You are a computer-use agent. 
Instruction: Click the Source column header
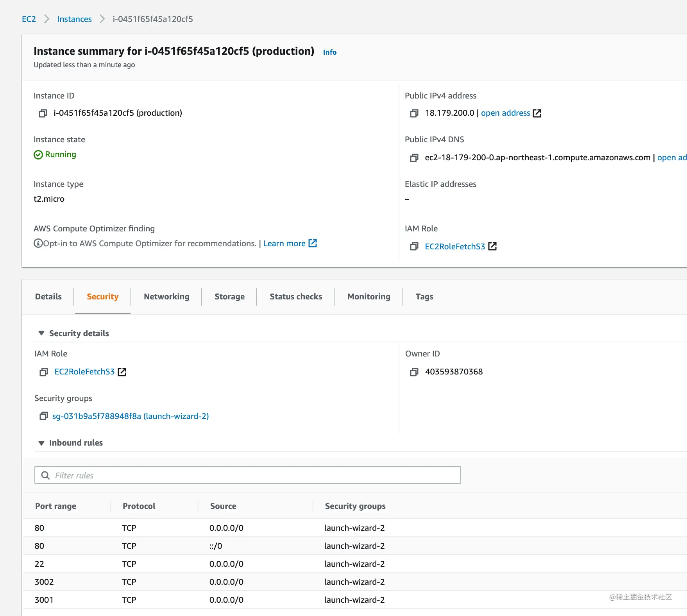pos(223,506)
